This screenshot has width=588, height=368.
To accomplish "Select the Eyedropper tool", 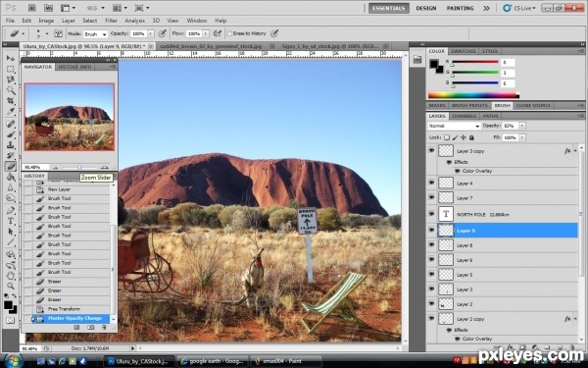I will [x=10, y=112].
